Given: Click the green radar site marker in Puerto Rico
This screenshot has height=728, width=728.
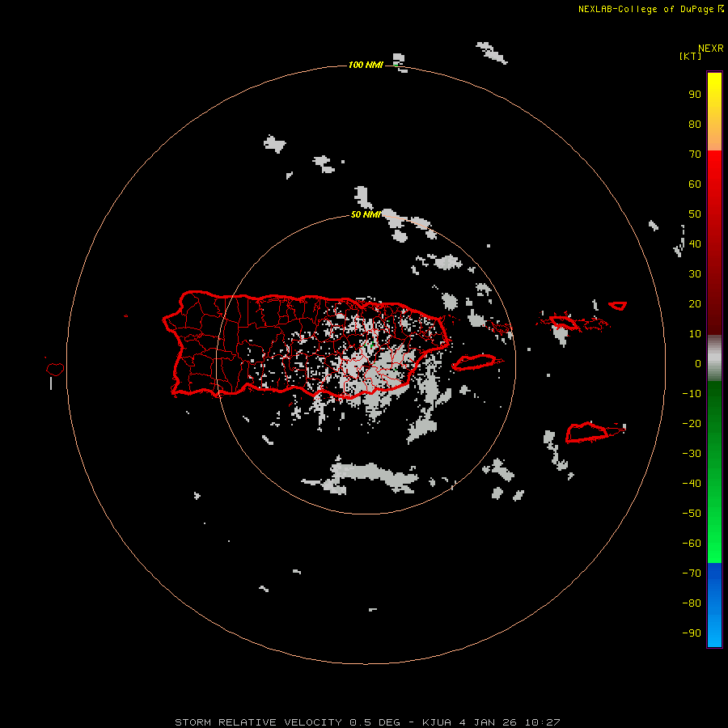Looking at the screenshot, I should point(371,345).
